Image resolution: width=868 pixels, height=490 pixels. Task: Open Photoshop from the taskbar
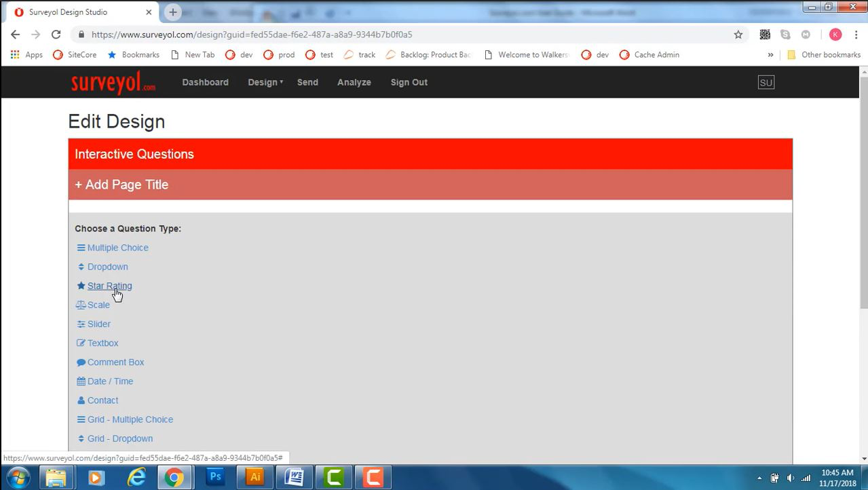tap(215, 477)
